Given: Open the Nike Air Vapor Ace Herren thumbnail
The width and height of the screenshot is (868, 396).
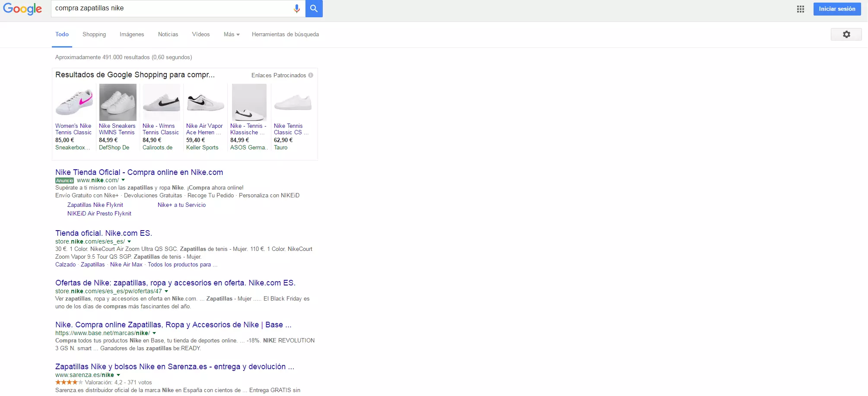Looking at the screenshot, I should (x=205, y=102).
